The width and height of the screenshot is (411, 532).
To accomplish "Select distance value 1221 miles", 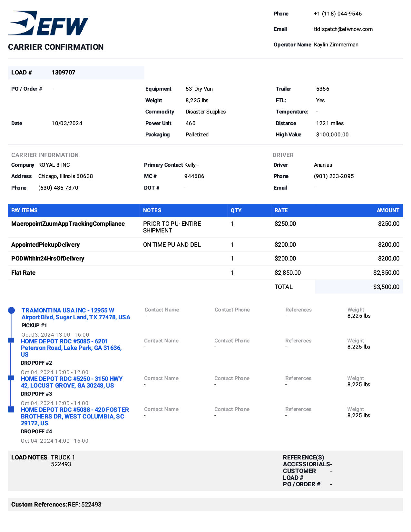I will (x=330, y=123).
